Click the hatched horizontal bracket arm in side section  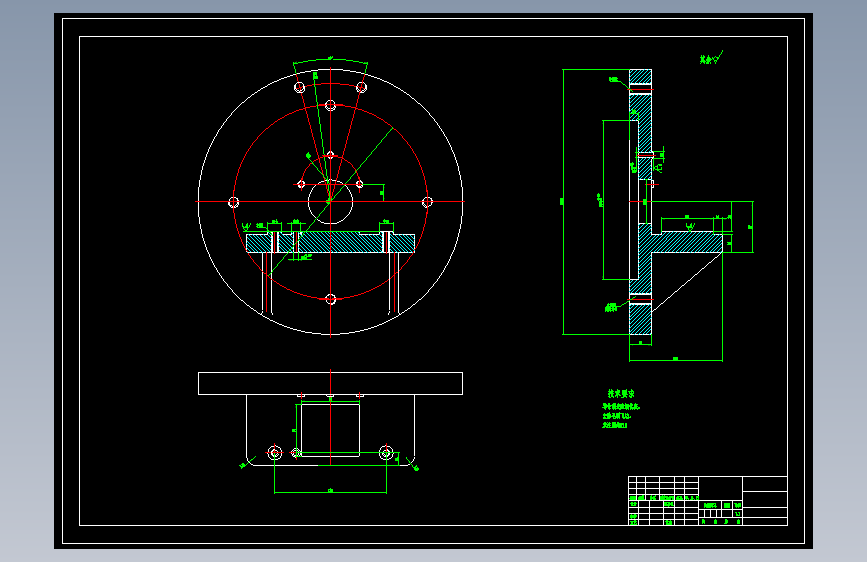[687, 243]
